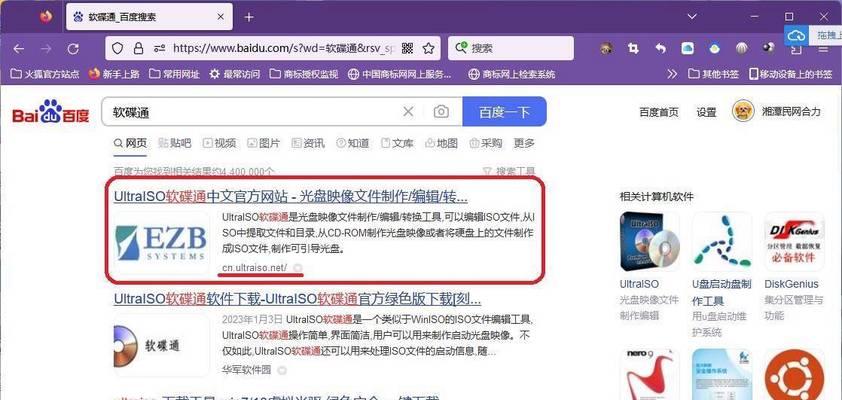The height and width of the screenshot is (400, 842).
Task: Open UltraISO related software thumbnail
Action: (649, 242)
